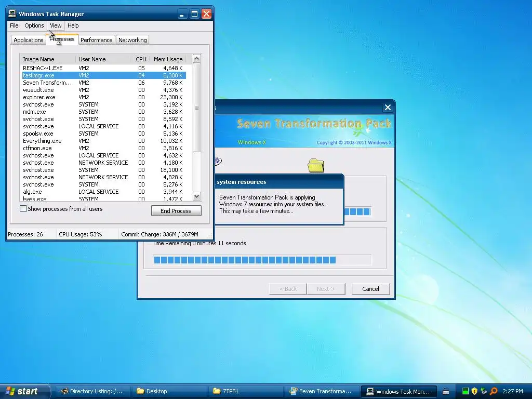Select the ctfmon.exe process

[104, 148]
